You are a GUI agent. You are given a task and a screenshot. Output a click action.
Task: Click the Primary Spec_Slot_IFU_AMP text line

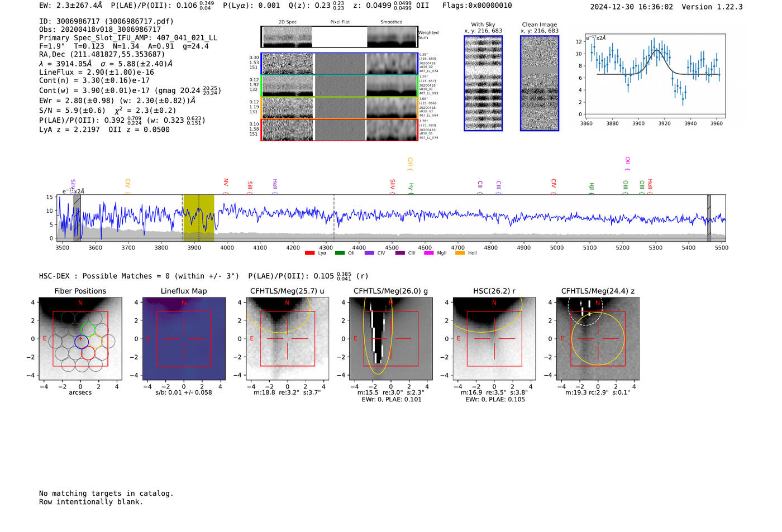[128, 38]
